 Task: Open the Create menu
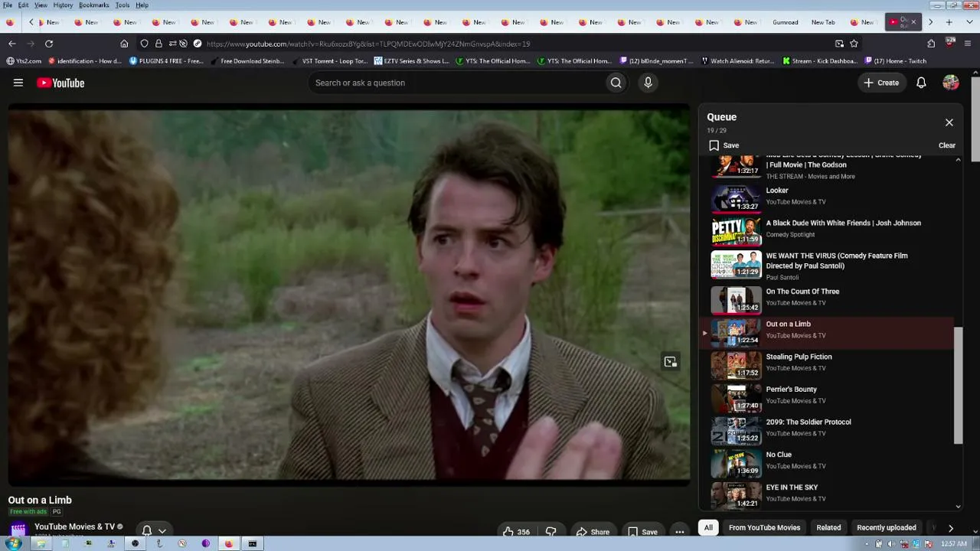coord(881,83)
